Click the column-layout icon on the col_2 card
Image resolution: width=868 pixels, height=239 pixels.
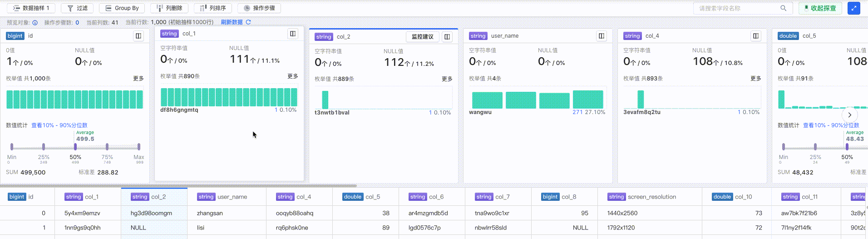point(447,37)
